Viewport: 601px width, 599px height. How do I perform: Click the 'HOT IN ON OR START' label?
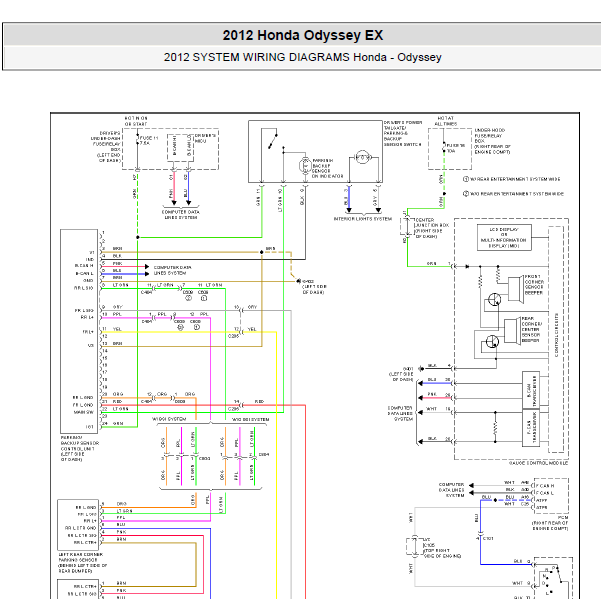pos(136,121)
